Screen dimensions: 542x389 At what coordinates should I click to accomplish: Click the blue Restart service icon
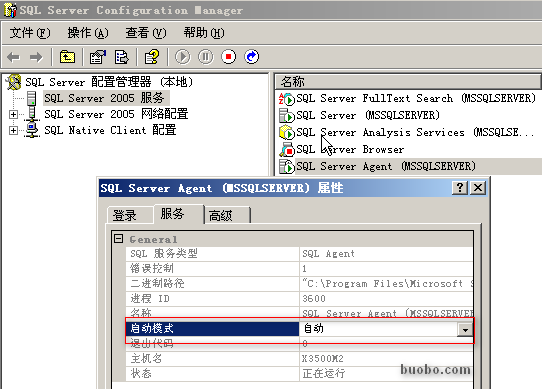pos(251,57)
